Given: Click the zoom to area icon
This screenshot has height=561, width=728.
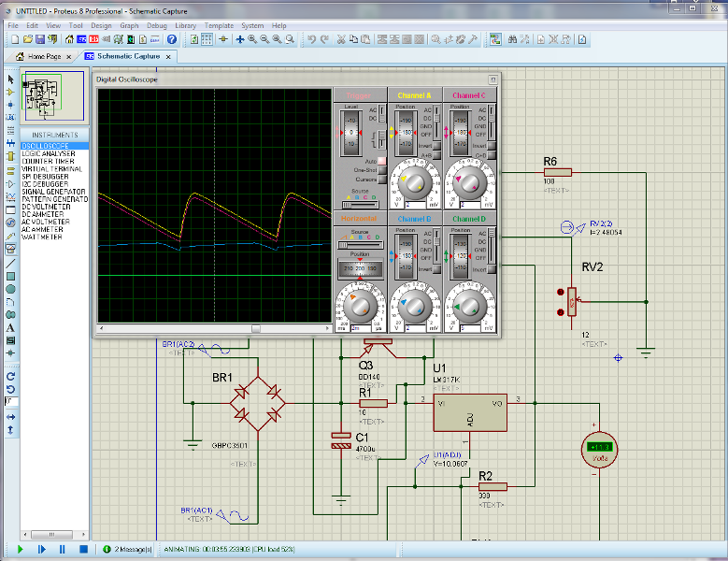Looking at the screenshot, I should click(x=290, y=39).
